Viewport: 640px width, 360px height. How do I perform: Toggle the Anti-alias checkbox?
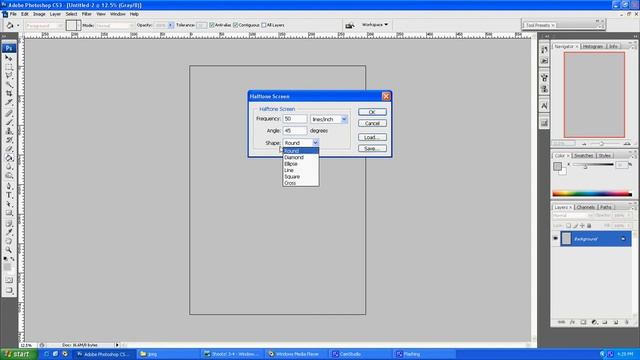tap(212, 25)
